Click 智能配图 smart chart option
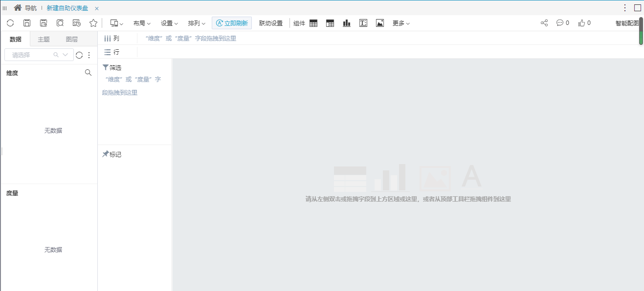The width and height of the screenshot is (644, 291). click(x=627, y=22)
